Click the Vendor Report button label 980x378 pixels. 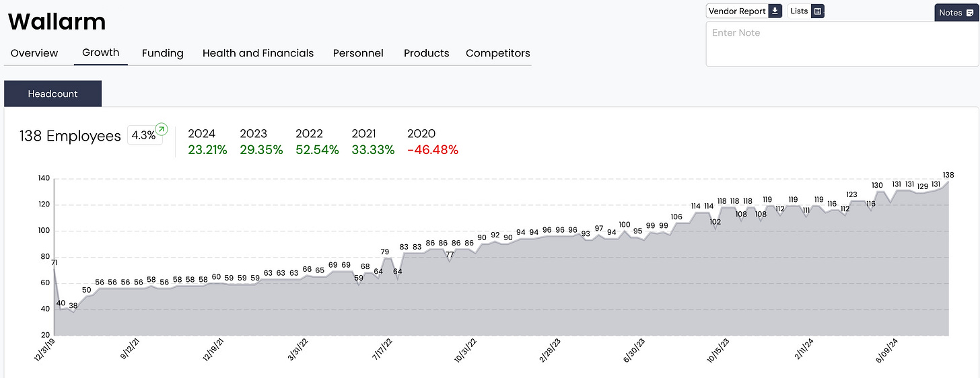point(737,11)
